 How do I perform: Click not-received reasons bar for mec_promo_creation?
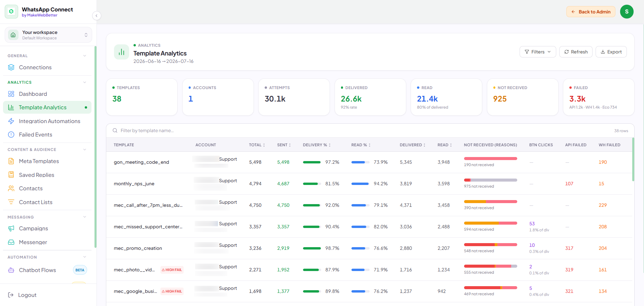(x=490, y=244)
